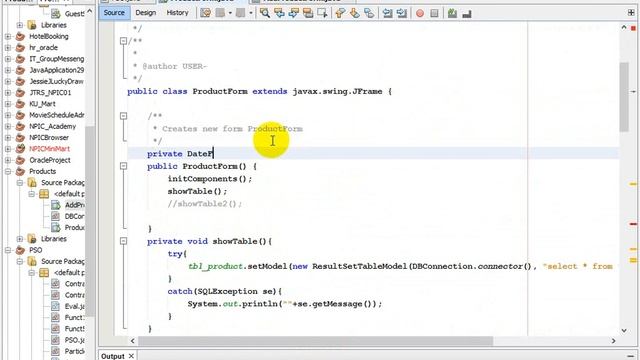Expand the OracleProject node
The image size is (640, 360).
(8, 160)
